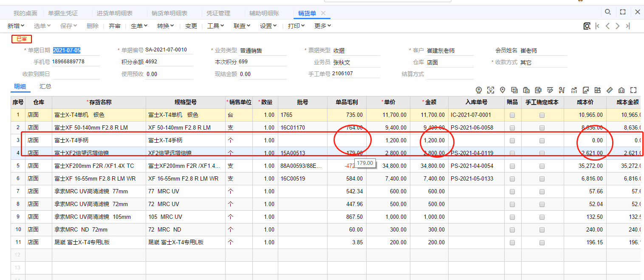Select row 4 cell 富士XF2倍望远增倍镜
Viewport: 644px width, 280px height.
point(99,153)
